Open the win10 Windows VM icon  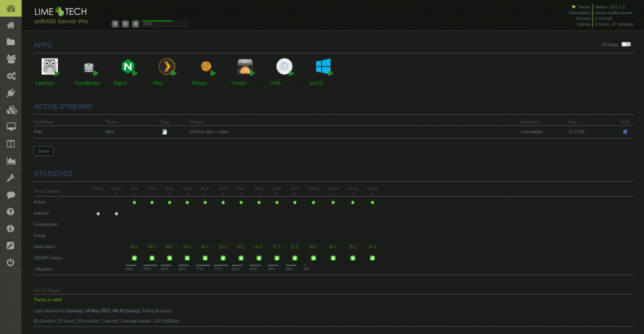[x=323, y=66]
